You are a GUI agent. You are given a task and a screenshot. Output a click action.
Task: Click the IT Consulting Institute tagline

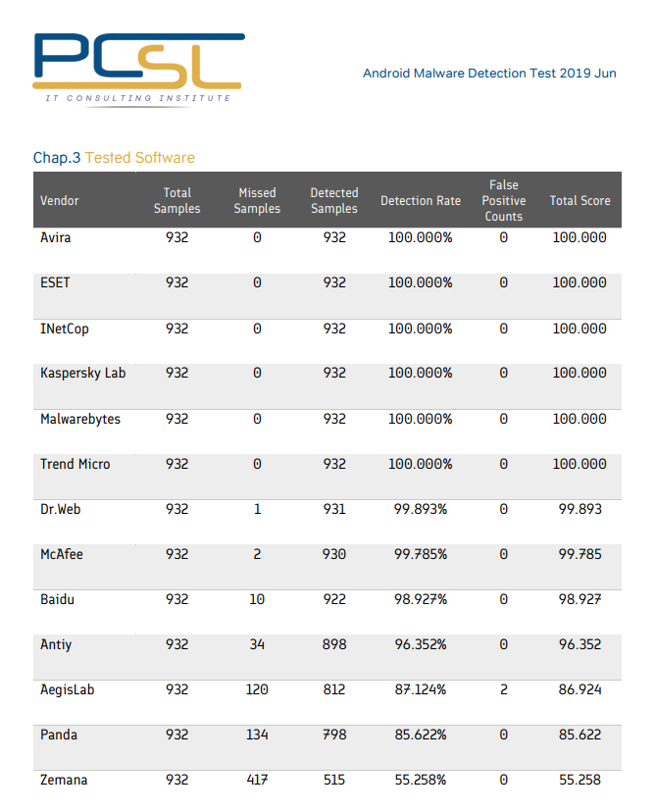coord(138,98)
